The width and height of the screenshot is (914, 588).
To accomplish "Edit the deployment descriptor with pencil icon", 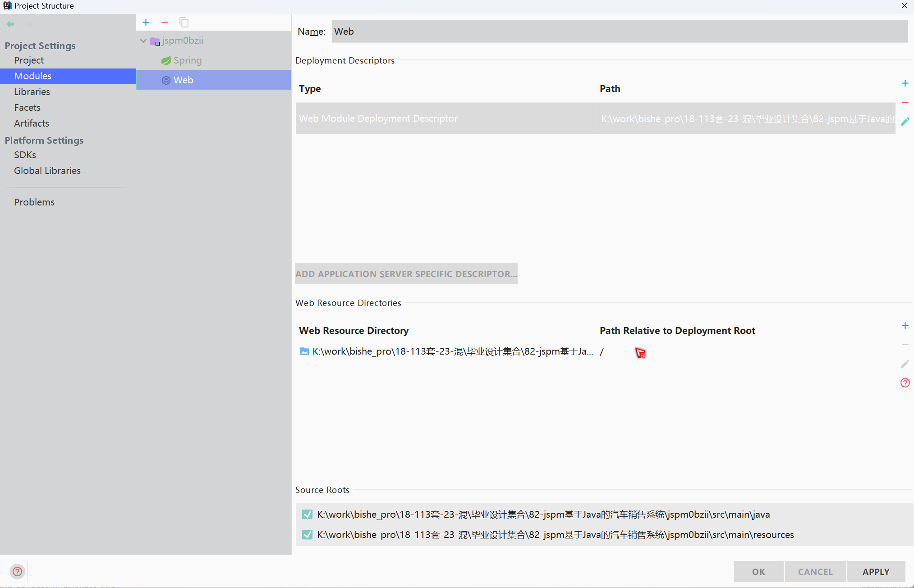I will [905, 122].
